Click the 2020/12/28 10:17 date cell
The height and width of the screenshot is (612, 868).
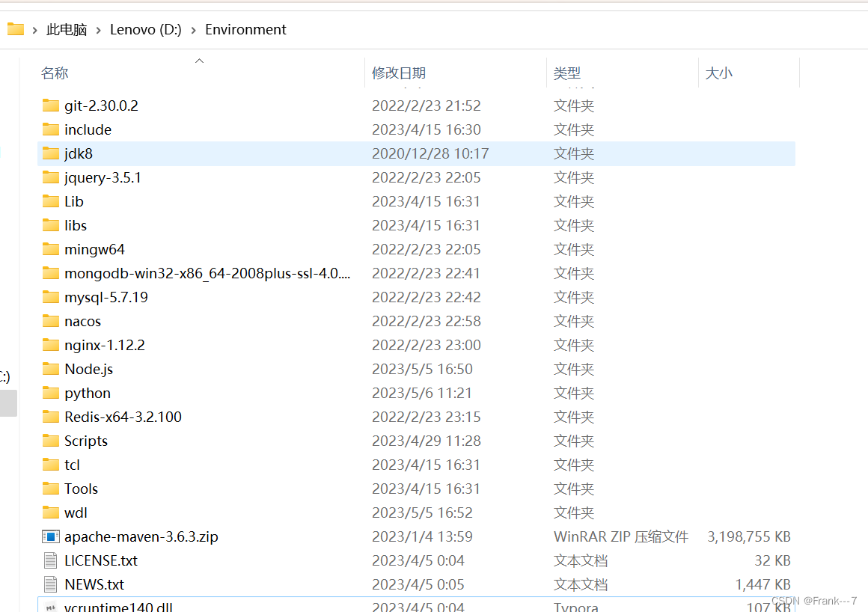(430, 153)
